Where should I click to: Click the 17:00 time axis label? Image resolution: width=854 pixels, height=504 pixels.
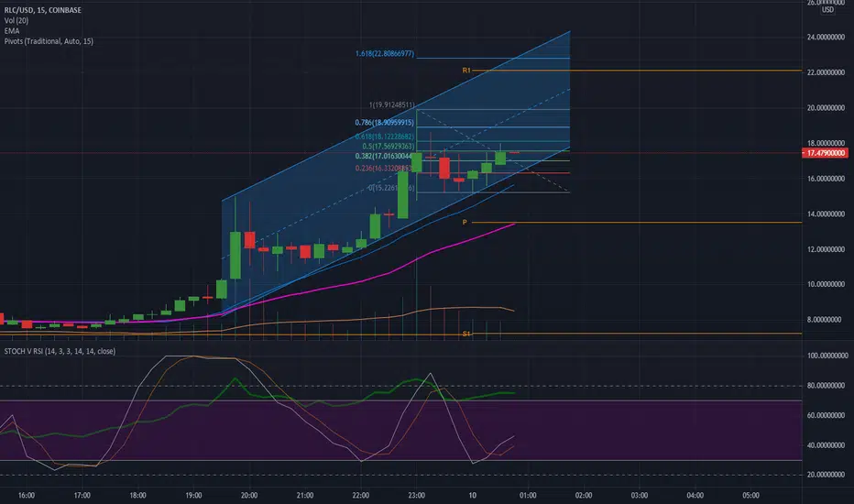pos(82,495)
